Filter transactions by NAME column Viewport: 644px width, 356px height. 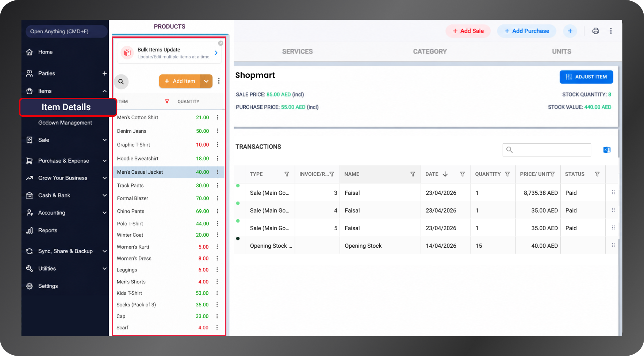(413, 174)
